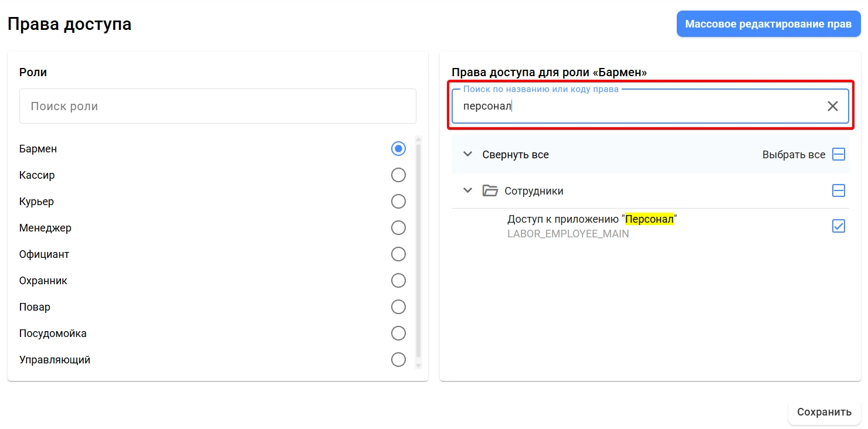
Task: Collapse the Сотрудники group chevron
Action: pyautogui.click(x=467, y=190)
